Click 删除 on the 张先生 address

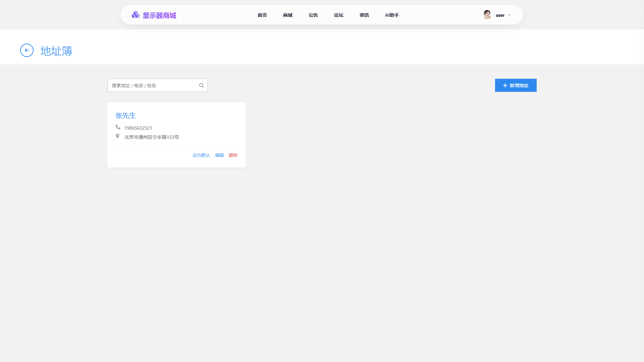[233, 155]
